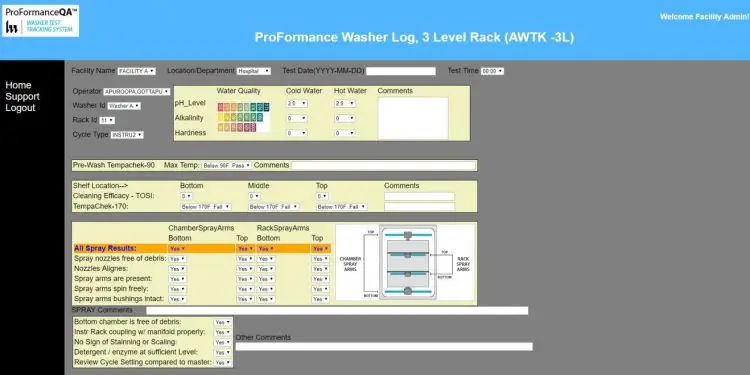This screenshot has width=750, height=375.
Task: Go to the Home page
Action: pyautogui.click(x=18, y=85)
